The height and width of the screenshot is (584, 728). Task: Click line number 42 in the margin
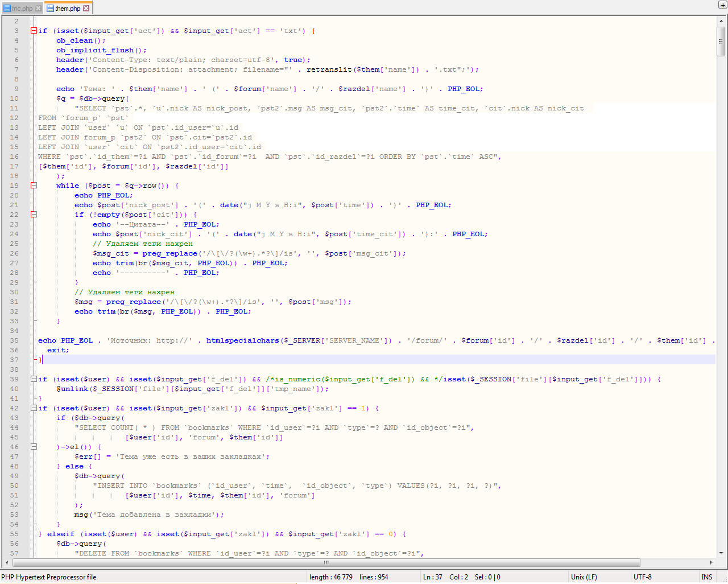coord(14,408)
